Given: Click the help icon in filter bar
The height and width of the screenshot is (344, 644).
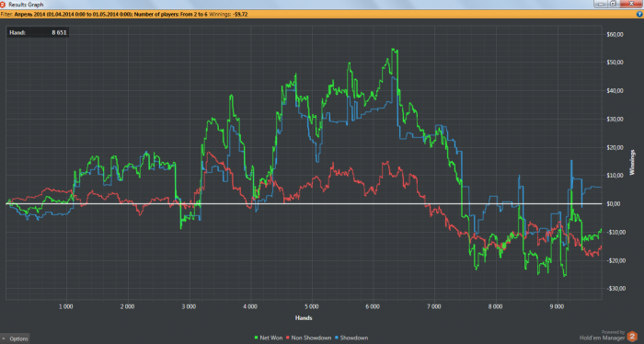Looking at the screenshot, I should [x=639, y=14].
